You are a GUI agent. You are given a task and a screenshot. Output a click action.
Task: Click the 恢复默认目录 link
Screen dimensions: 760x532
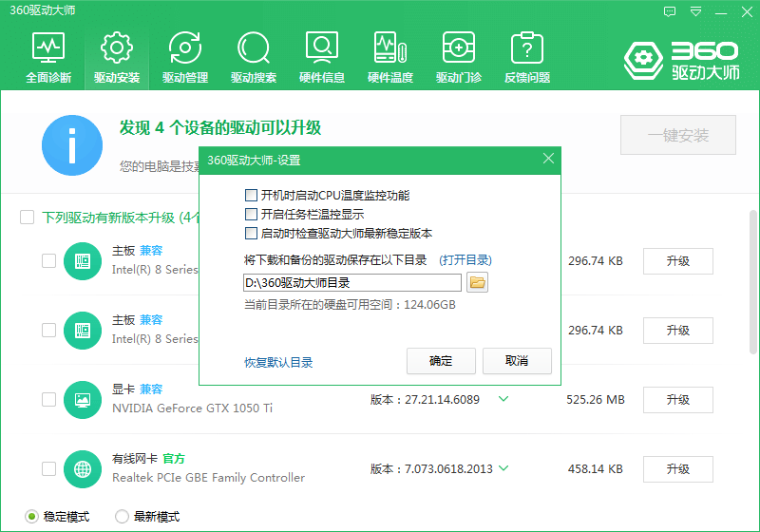tap(278, 363)
